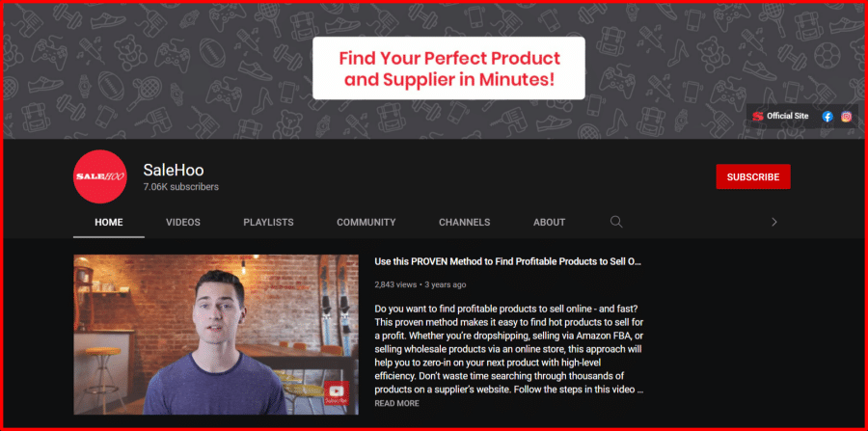Switch to the VIDEOS tab
This screenshot has width=868, height=431.
coord(183,223)
